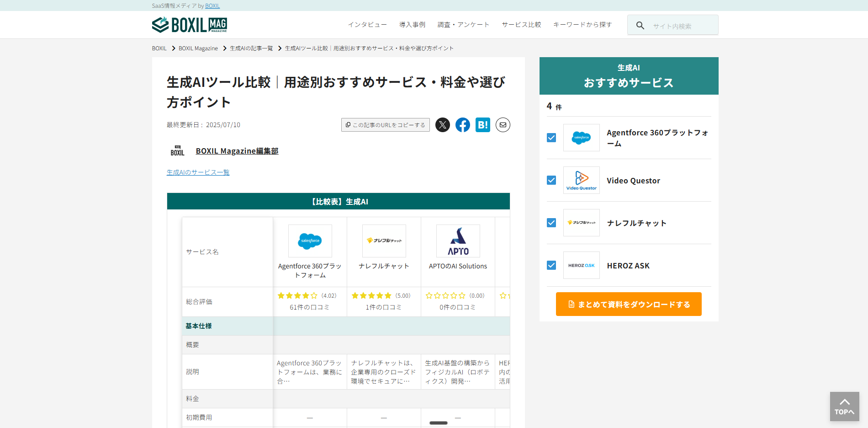Open キーワードから探す menu item
868x428 pixels.
click(582, 25)
